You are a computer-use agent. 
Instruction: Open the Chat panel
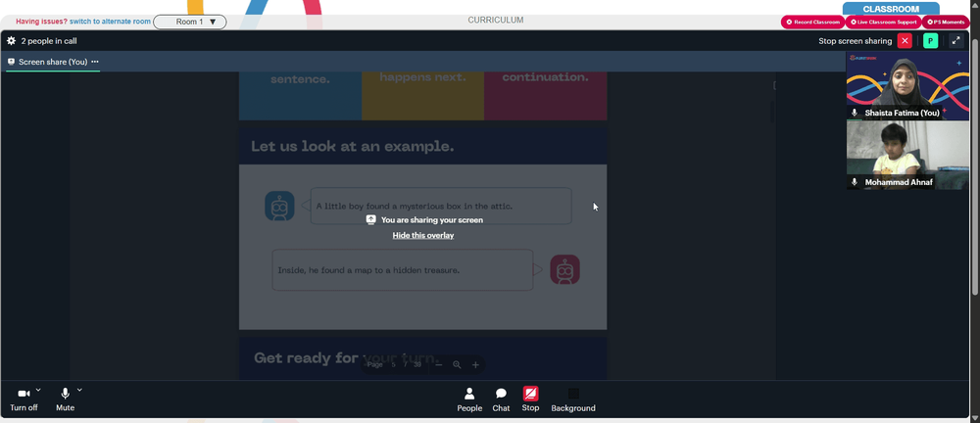coord(501,399)
